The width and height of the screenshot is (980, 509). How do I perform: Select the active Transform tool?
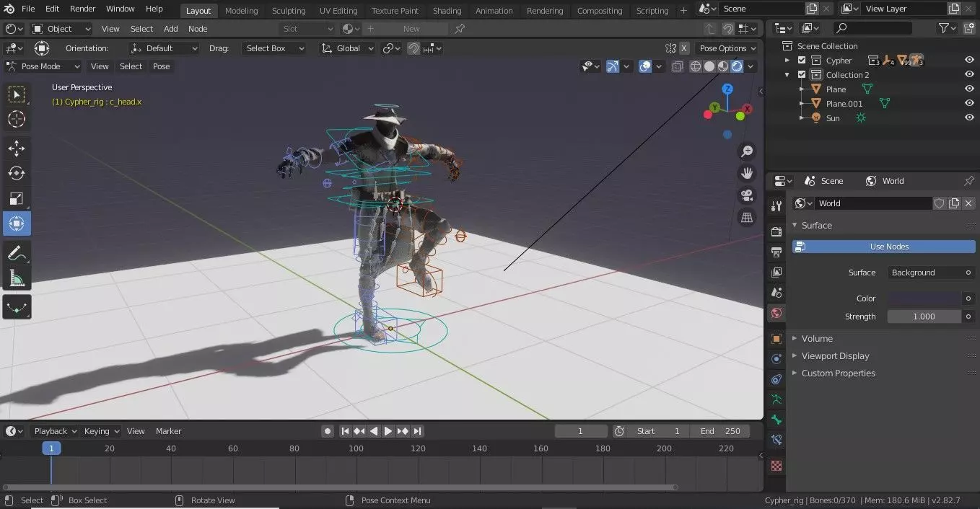pyautogui.click(x=17, y=223)
